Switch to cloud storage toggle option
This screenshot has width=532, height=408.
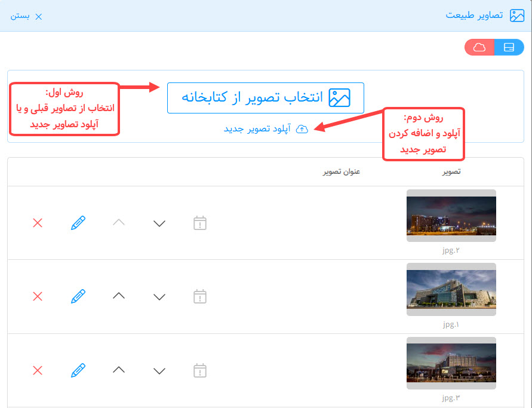(479, 47)
